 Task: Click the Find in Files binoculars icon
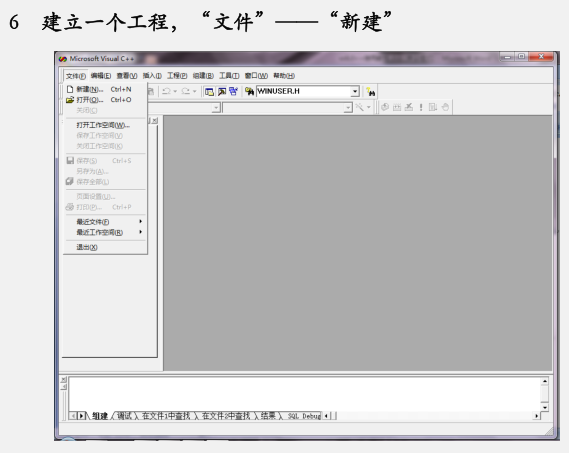249,91
